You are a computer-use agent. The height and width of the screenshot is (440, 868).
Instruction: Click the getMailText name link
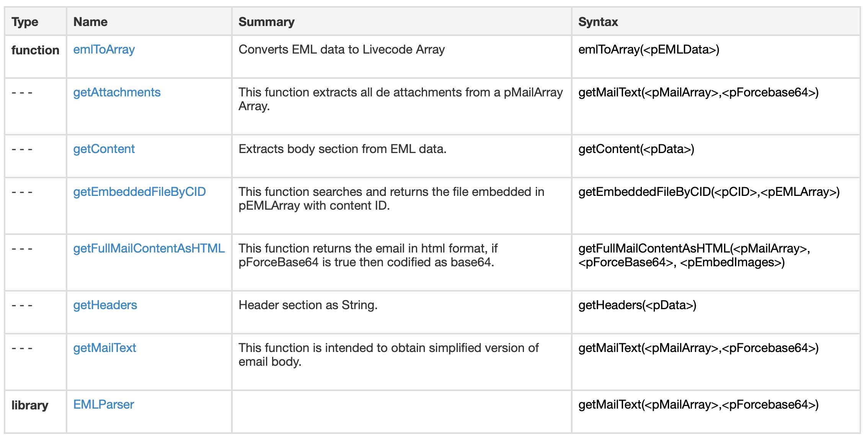104,348
